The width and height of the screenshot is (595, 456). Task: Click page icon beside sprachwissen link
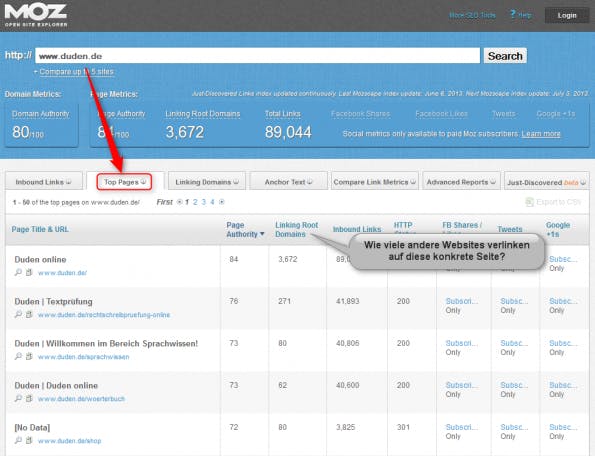pyautogui.click(x=29, y=356)
